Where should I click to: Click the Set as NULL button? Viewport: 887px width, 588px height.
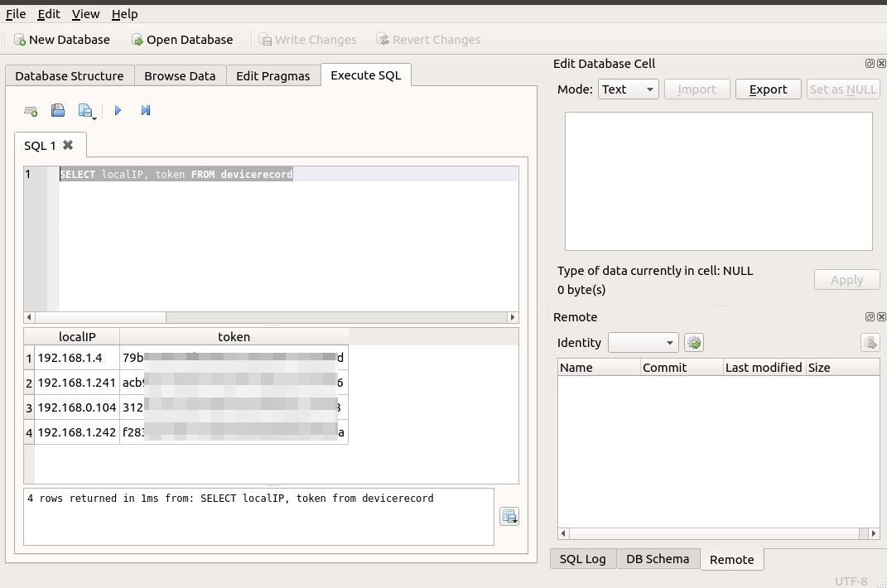coord(843,89)
